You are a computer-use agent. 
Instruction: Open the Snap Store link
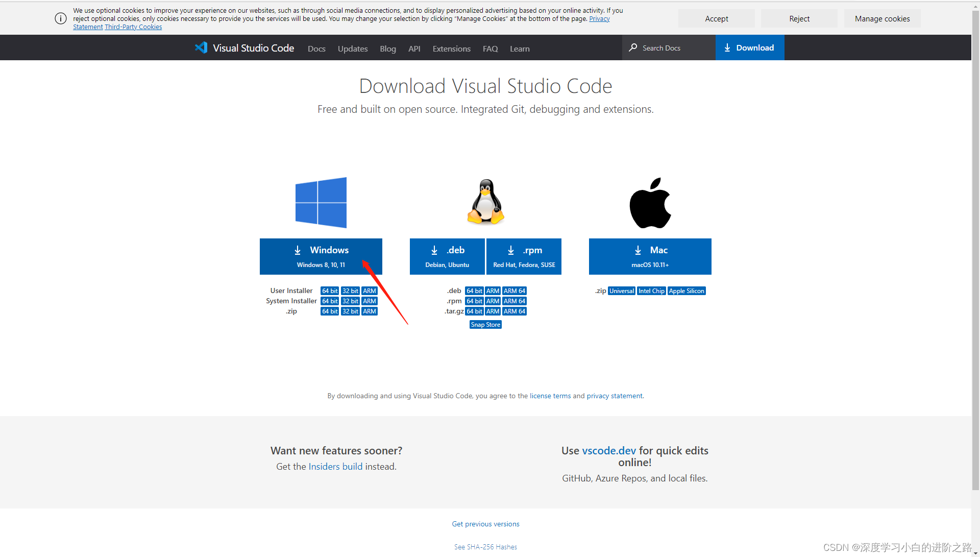tap(485, 325)
